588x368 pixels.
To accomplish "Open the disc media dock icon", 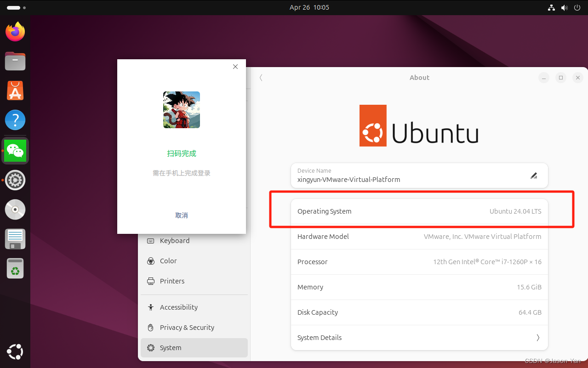I will (x=15, y=209).
